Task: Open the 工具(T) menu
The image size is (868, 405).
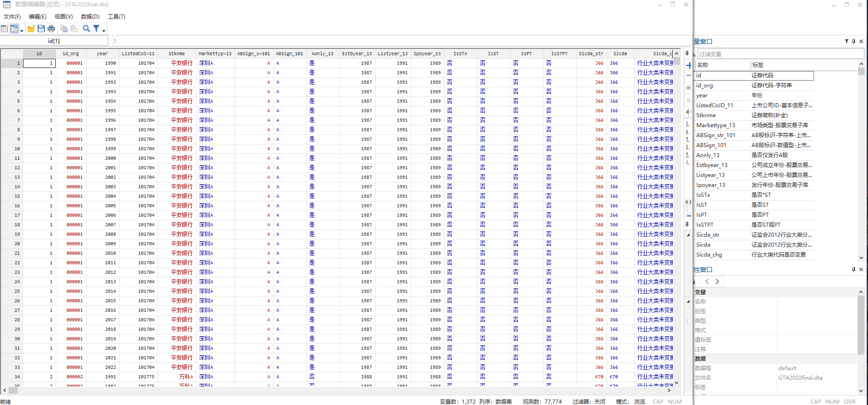Action: tap(116, 17)
